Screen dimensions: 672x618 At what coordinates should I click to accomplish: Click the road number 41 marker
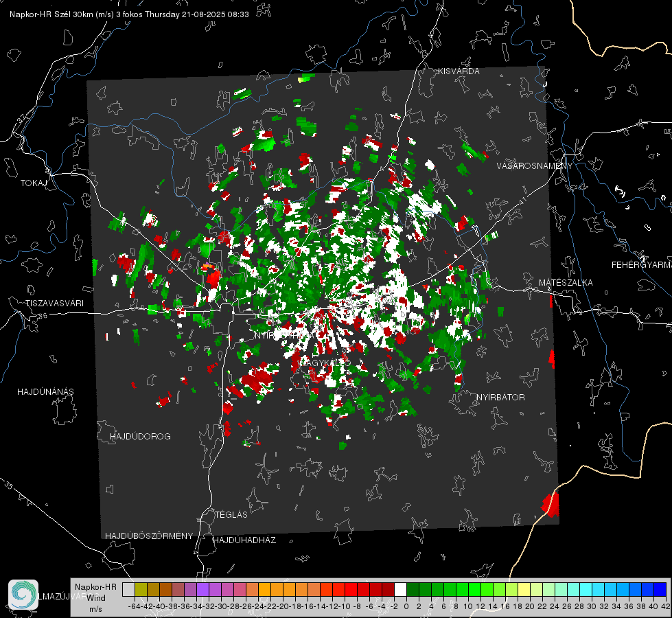(x=522, y=201)
